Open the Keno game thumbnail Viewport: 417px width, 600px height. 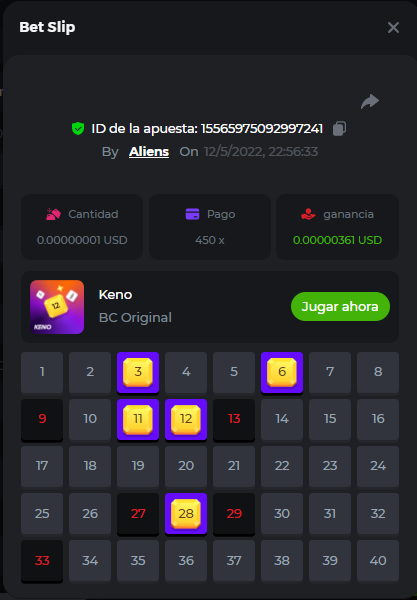57,307
